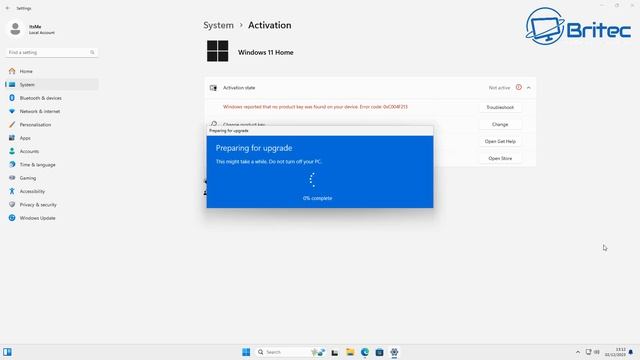Open Task View from the taskbar

coord(335,352)
